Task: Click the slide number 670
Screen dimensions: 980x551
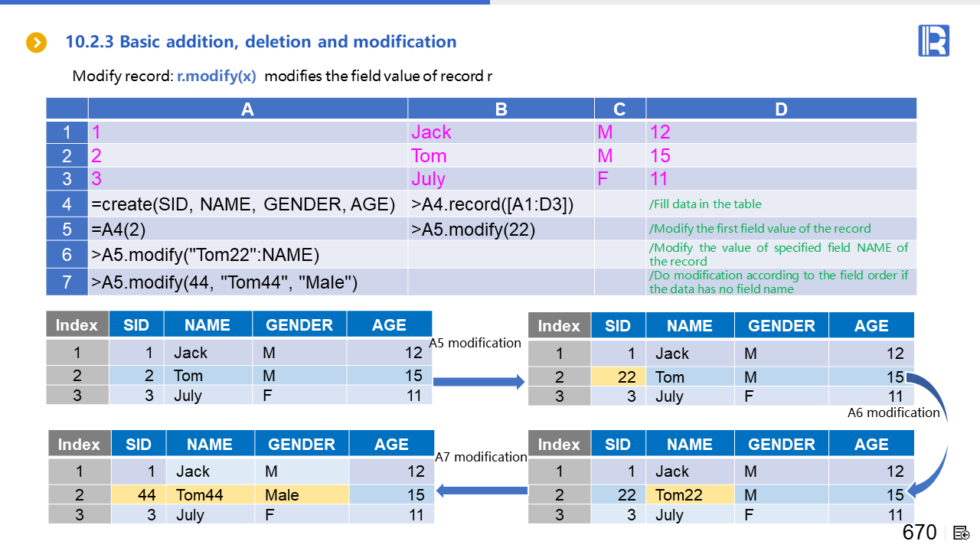Action: (x=919, y=533)
